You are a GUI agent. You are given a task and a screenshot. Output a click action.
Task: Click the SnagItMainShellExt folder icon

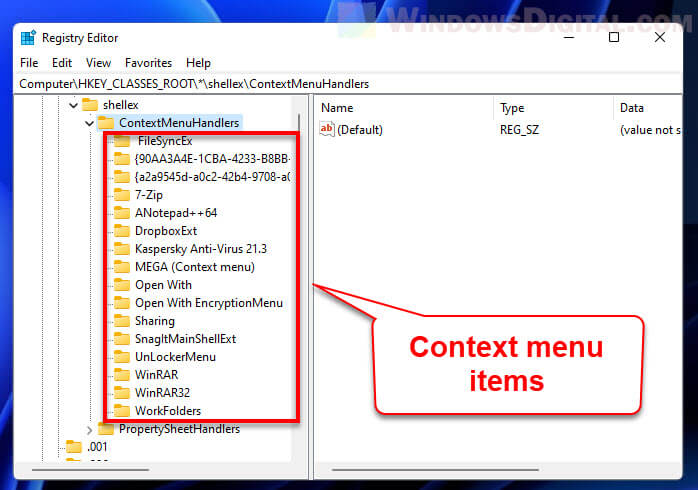(x=122, y=339)
